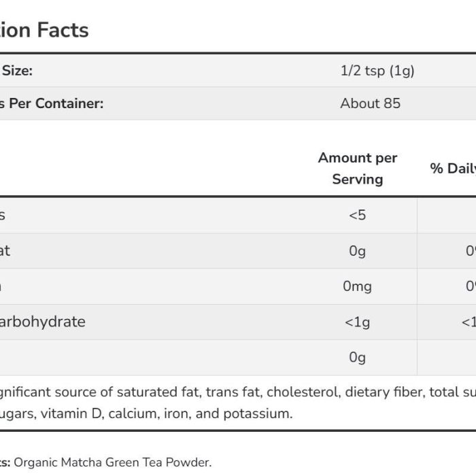Image resolution: width=476 pixels, height=476 pixels.
Task: Click the Size: label in the first row
Action: pyautogui.click(x=17, y=71)
